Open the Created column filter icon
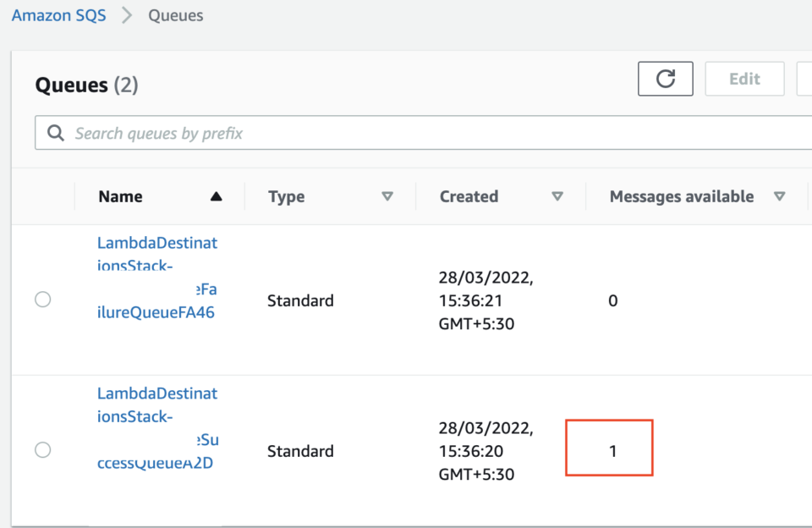Viewport: 812px width, 528px height. click(558, 195)
